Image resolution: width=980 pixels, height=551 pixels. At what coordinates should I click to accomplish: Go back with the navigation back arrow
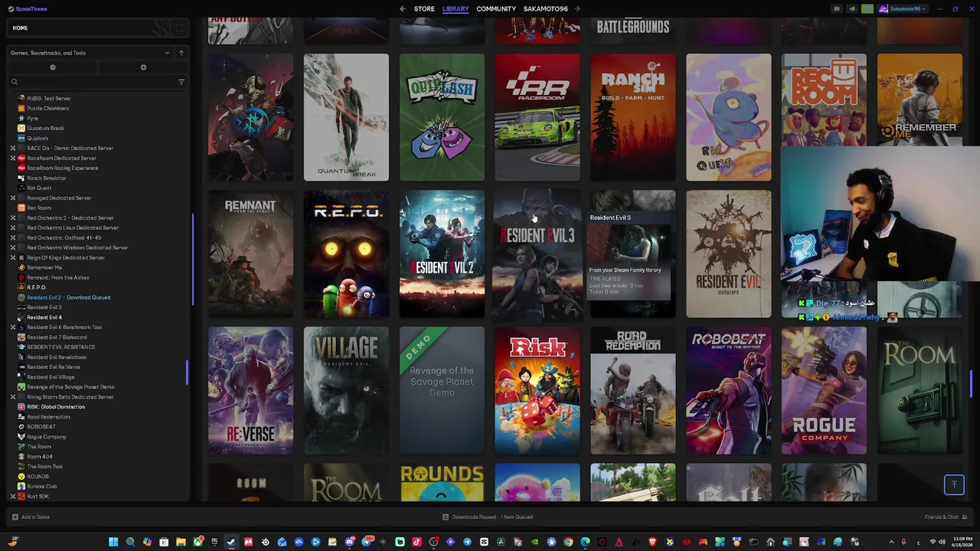[403, 9]
